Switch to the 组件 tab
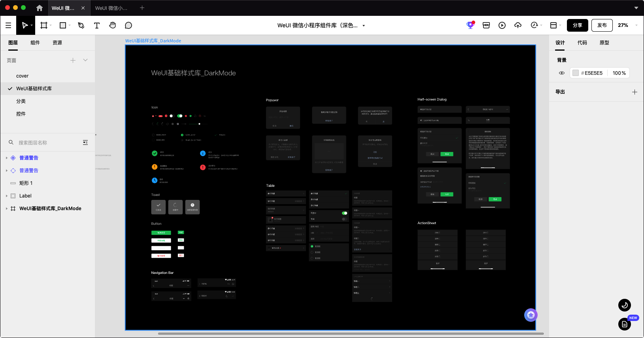The height and width of the screenshot is (338, 644). (35, 43)
